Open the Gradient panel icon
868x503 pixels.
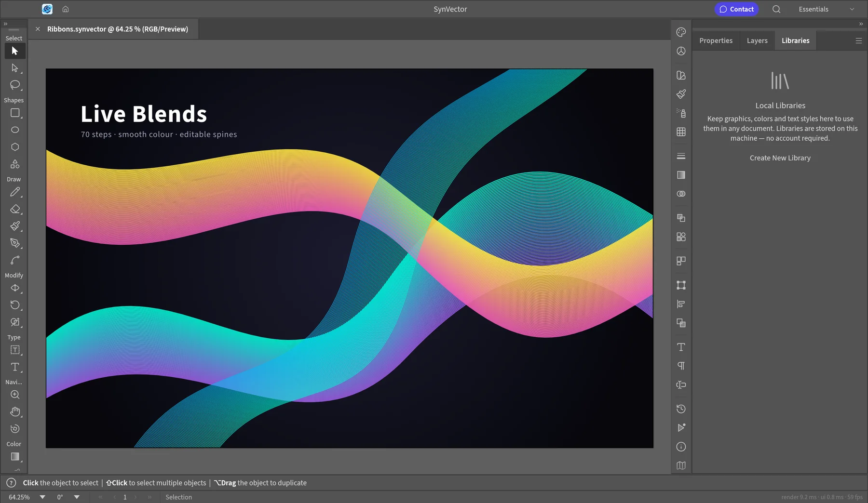coord(681,175)
